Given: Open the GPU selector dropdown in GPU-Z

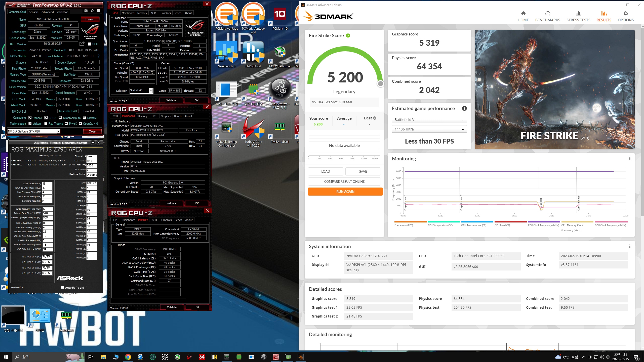Looking at the screenshot, I should (34, 131).
